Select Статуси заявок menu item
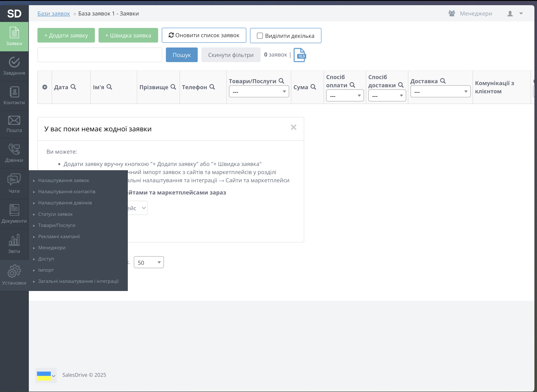 point(55,214)
